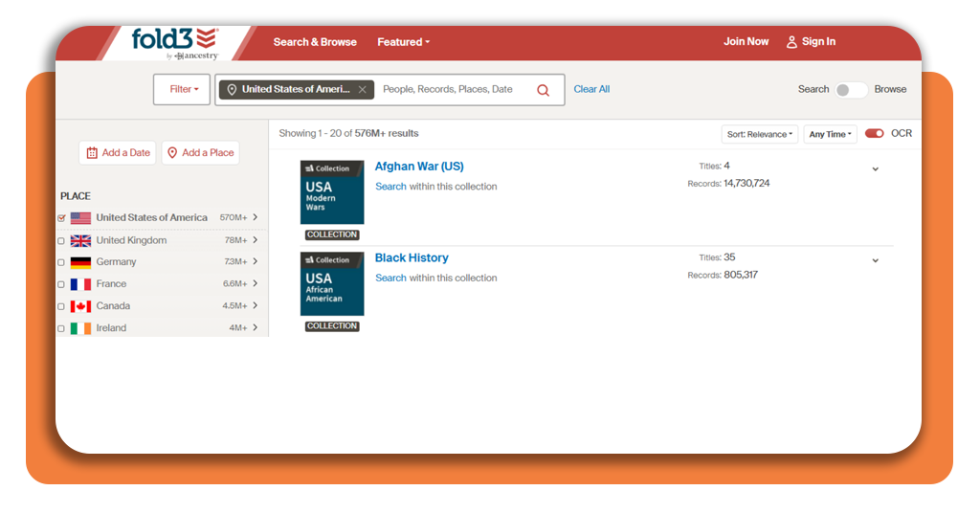Check the Ireland checkbox
Screen dimensions: 980x513
point(61,328)
